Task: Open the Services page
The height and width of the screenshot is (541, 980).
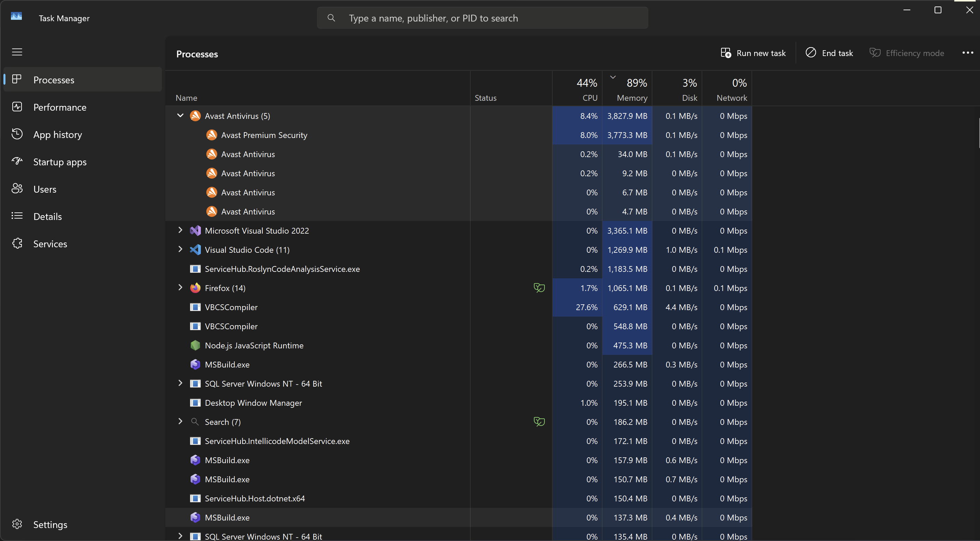Action: 83,244
